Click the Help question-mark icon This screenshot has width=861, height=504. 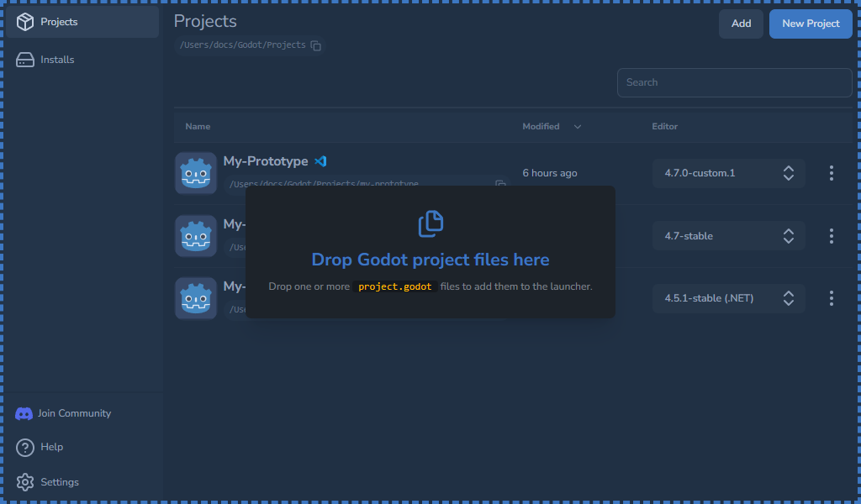point(24,448)
